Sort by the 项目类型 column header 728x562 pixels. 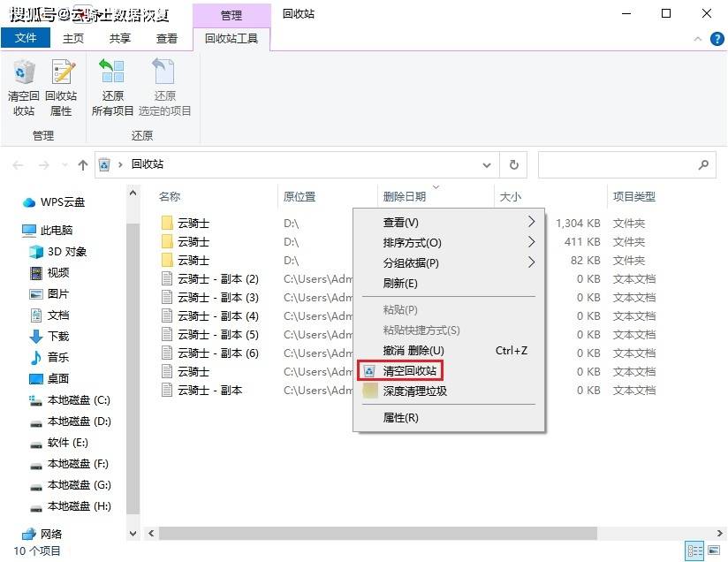pyautogui.click(x=633, y=196)
